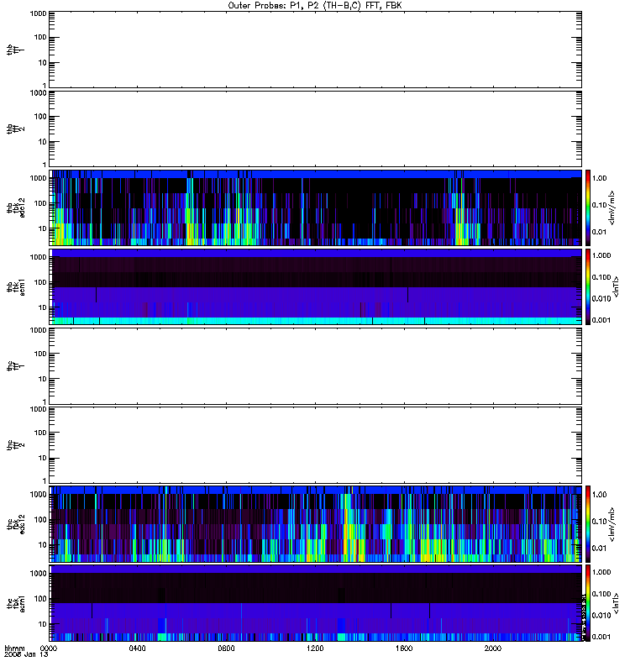Click the '0.100' value on thc scm1 color bar
The height and width of the screenshot is (672, 630).
click(x=601, y=594)
